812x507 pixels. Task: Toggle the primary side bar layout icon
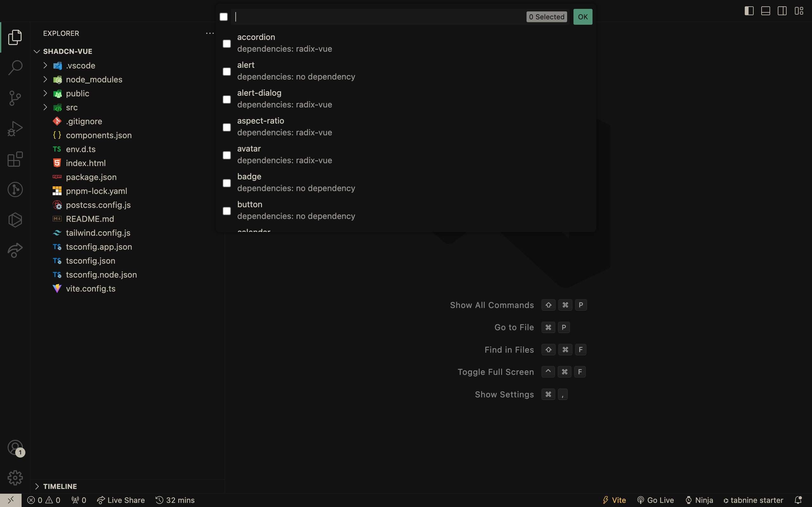749,11
